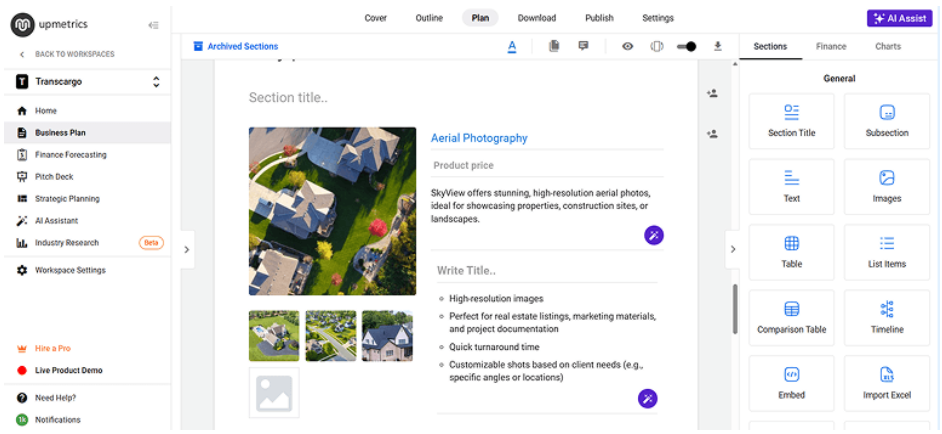Click the text color underlined A icon
Viewport: 942px width, 434px height.
511,46
